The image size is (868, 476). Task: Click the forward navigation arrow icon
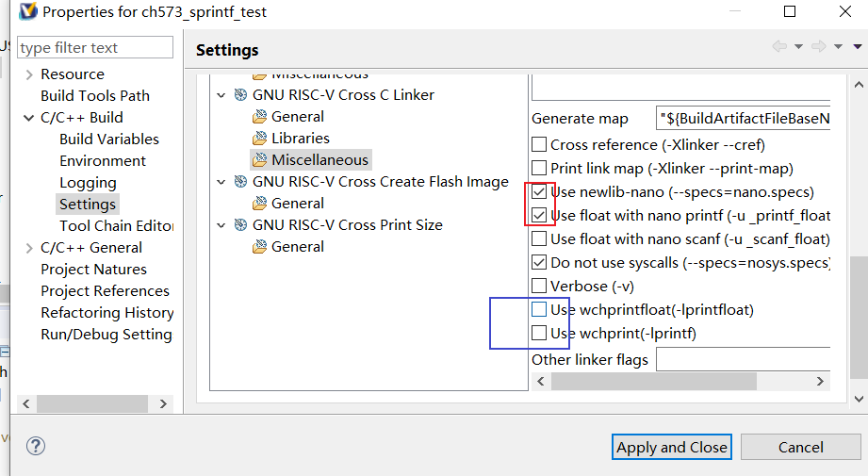[x=819, y=47]
